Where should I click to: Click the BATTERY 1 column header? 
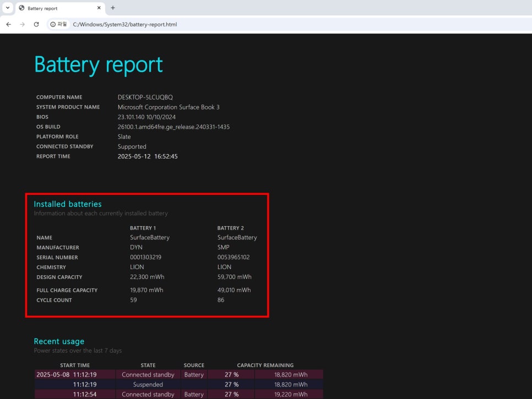[143, 228]
